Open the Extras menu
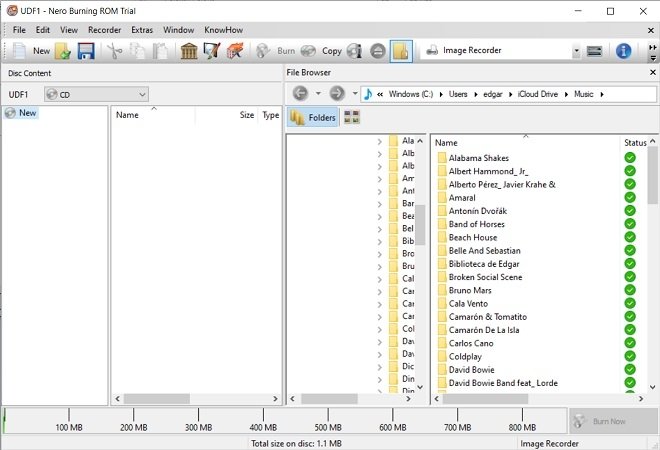The image size is (660, 450). pyautogui.click(x=142, y=30)
